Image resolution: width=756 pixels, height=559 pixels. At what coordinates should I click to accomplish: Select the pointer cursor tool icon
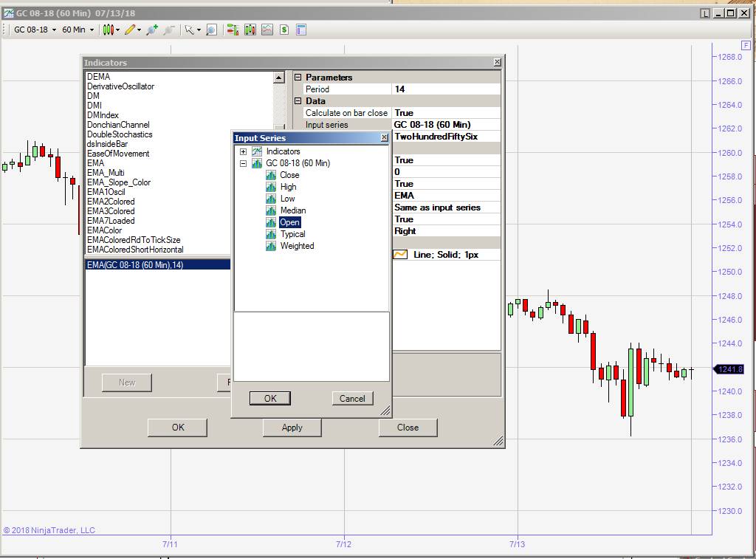coord(189,30)
